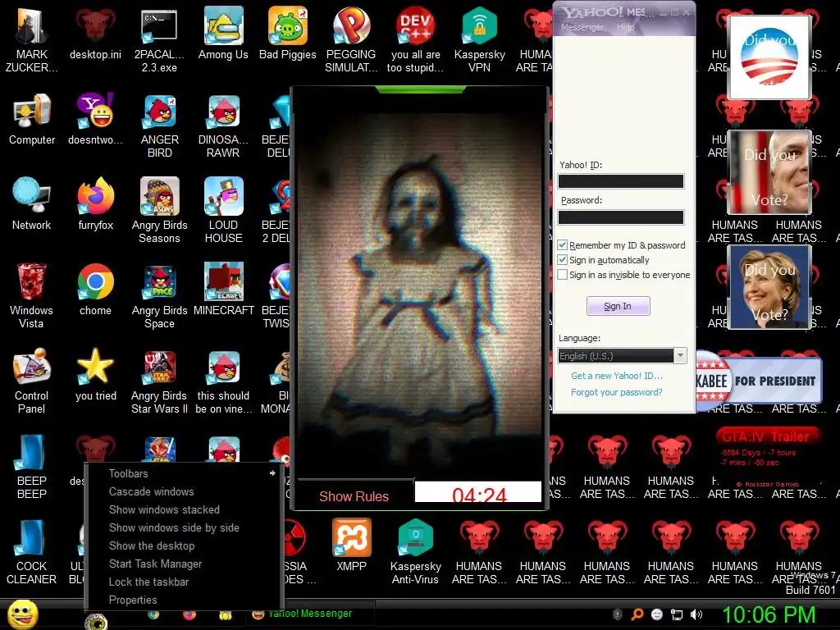Open the Language dropdown in Yahoo Messenger
This screenshot has width=840, height=630.
coord(622,356)
